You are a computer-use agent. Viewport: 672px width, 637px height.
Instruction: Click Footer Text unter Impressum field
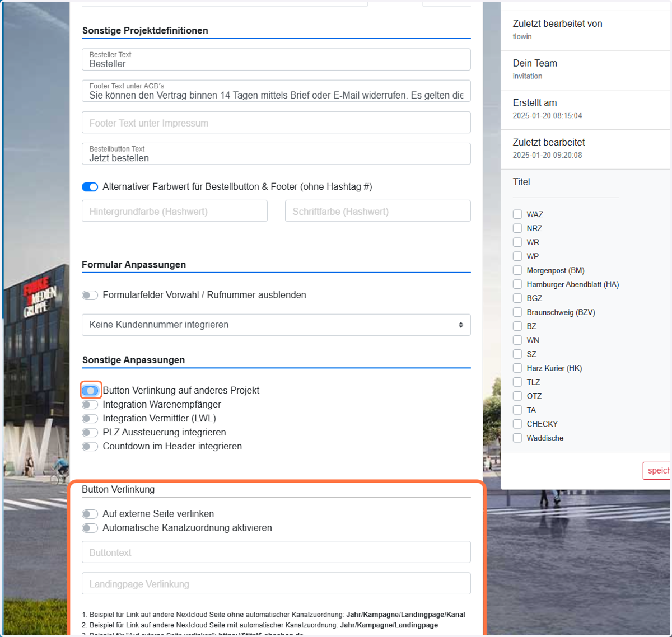coord(276,123)
